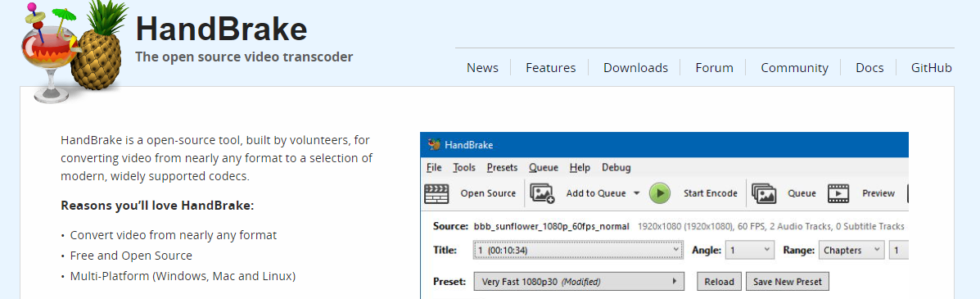This screenshot has height=299, width=980.
Task: Click the Queue stacked pictures icon
Action: click(764, 193)
